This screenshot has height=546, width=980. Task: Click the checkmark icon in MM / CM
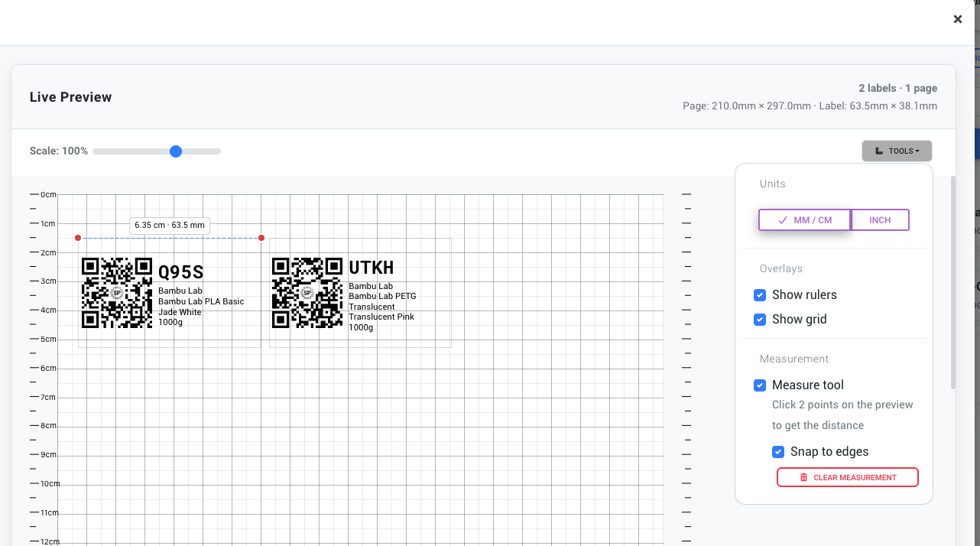point(782,220)
